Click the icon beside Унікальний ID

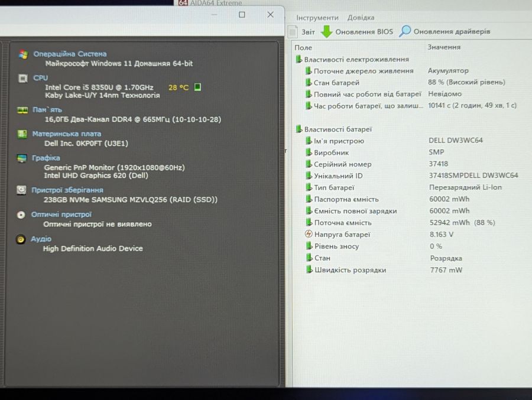309,175
